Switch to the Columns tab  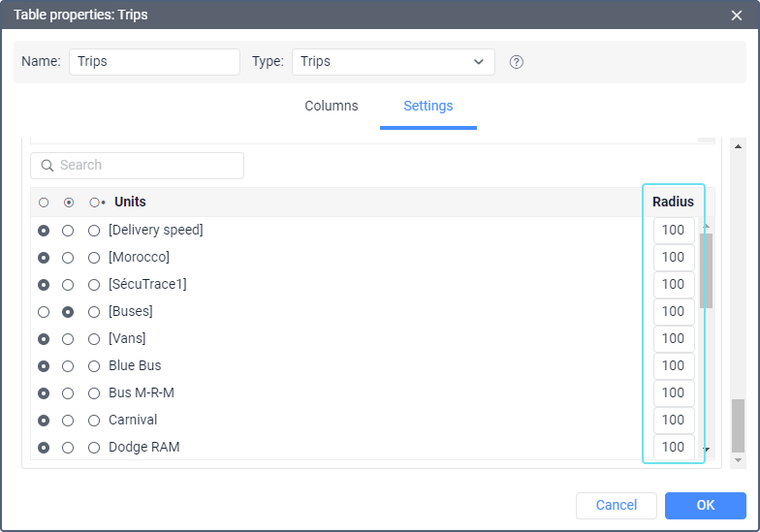[x=332, y=106]
